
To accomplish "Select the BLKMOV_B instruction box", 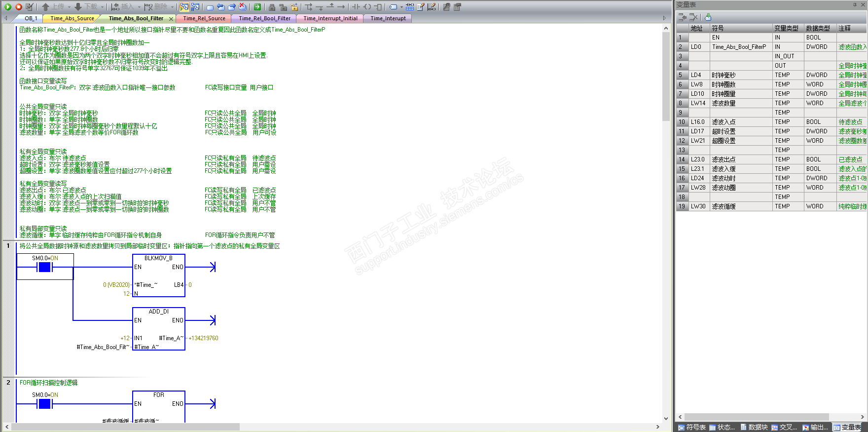I will click(x=159, y=275).
